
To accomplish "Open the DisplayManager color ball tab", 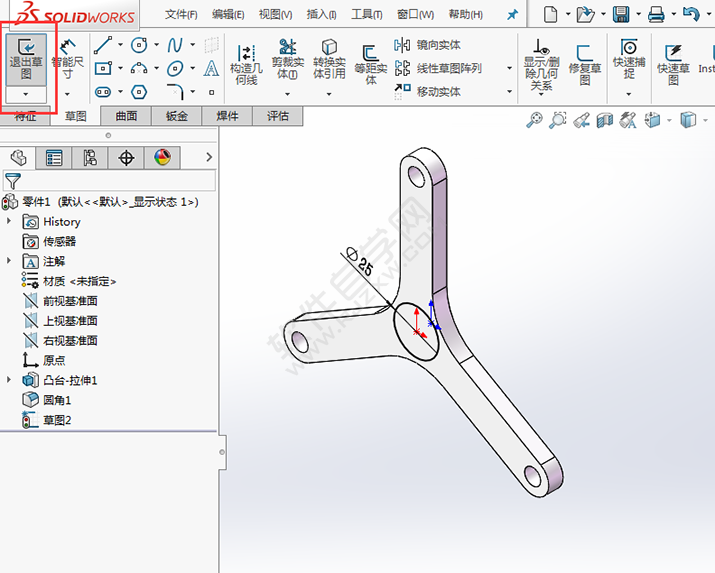I will pyautogui.click(x=162, y=158).
